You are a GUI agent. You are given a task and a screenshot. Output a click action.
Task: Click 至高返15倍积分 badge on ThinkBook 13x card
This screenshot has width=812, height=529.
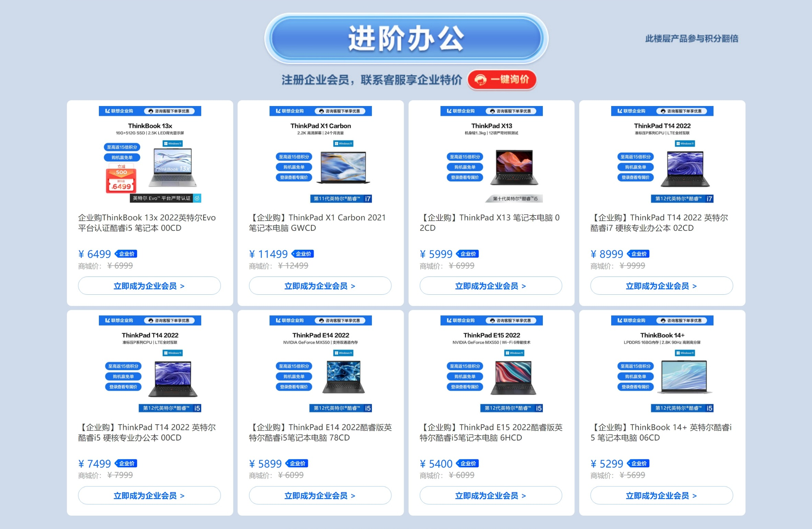122,147
